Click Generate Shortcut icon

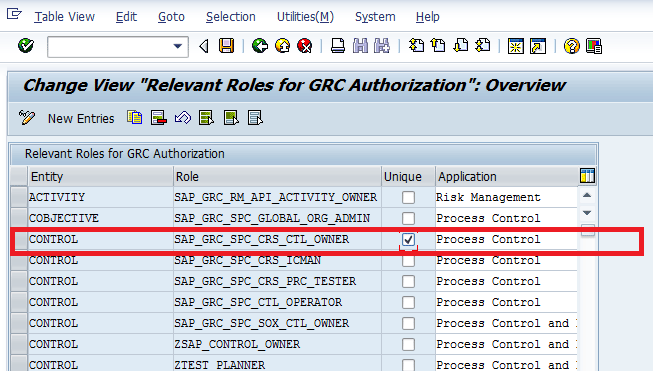pos(538,46)
